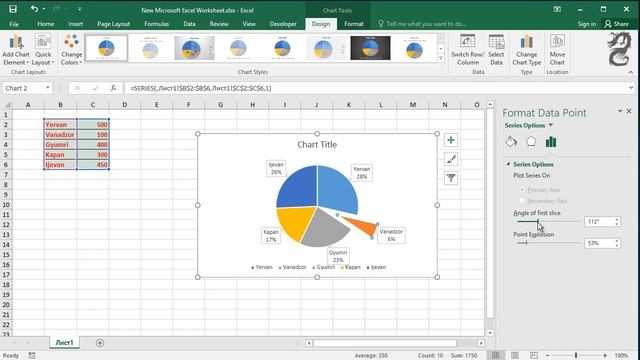Collapse the ribbon
The height and width of the screenshot is (360, 640).
(631, 72)
